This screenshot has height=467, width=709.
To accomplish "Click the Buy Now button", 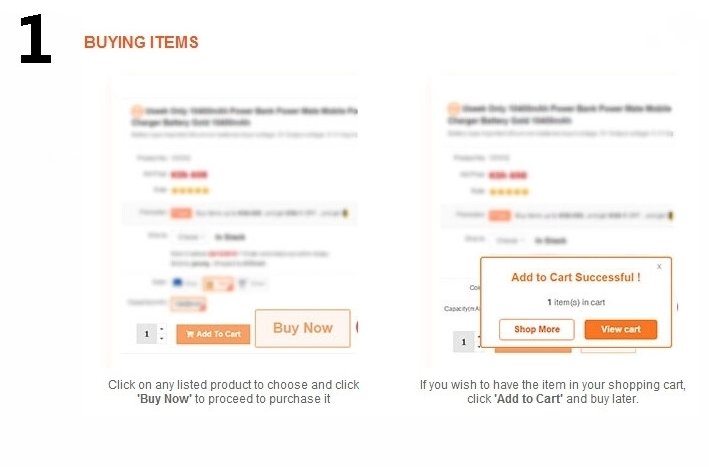I will (303, 328).
